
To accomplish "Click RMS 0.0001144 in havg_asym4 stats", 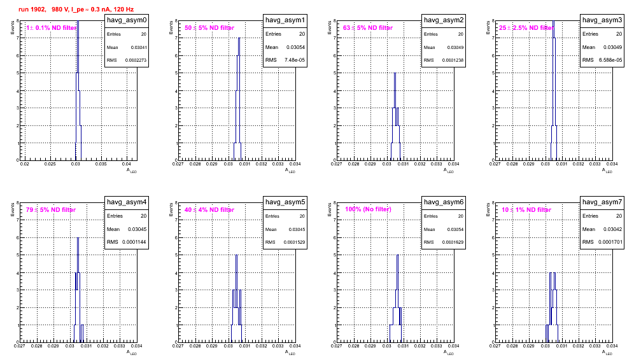I will click(127, 242).
